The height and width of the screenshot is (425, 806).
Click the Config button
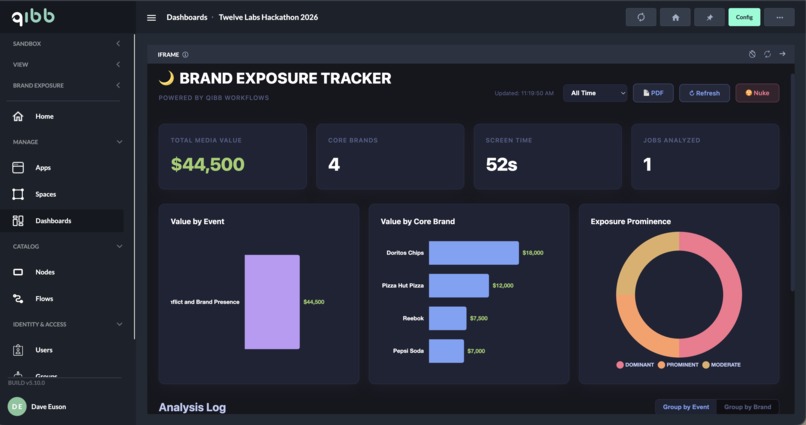pyautogui.click(x=744, y=17)
